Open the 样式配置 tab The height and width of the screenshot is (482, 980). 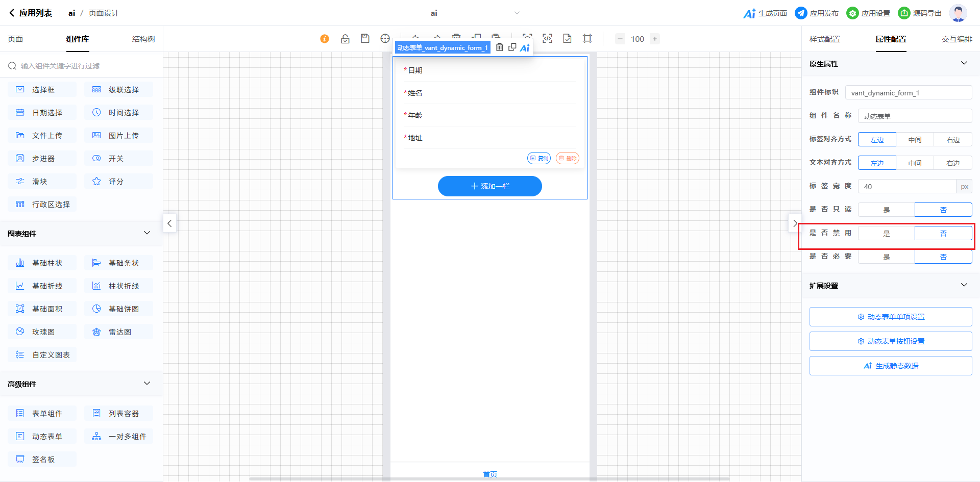pos(824,39)
